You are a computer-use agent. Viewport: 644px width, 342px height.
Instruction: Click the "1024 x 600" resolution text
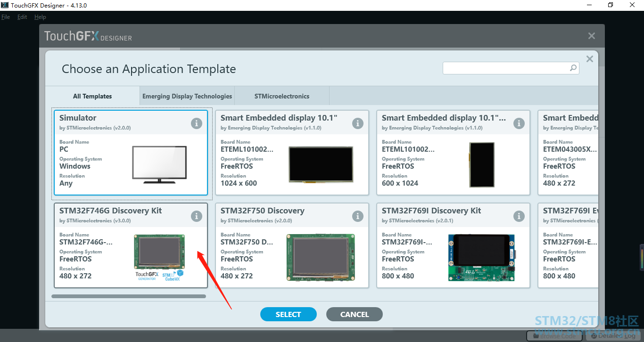point(239,183)
